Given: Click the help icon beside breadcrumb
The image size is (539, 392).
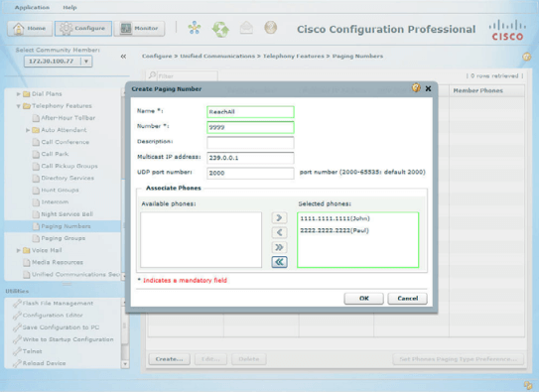Looking at the screenshot, I should 527,57.
